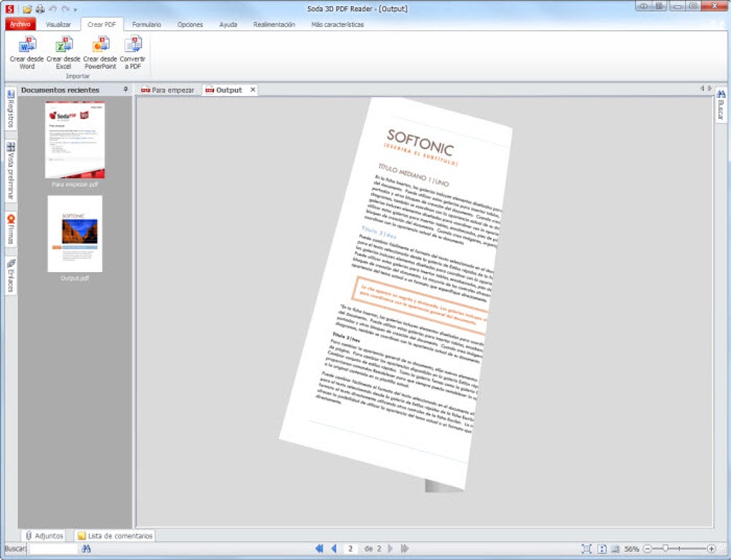
Task: Adjust the zoom slider handle
Action: click(666, 549)
